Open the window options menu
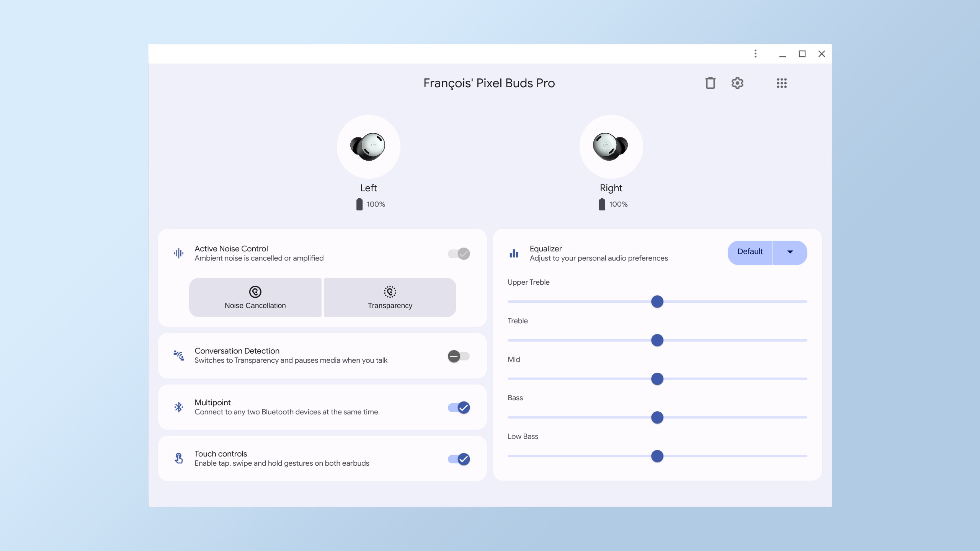 [x=755, y=54]
